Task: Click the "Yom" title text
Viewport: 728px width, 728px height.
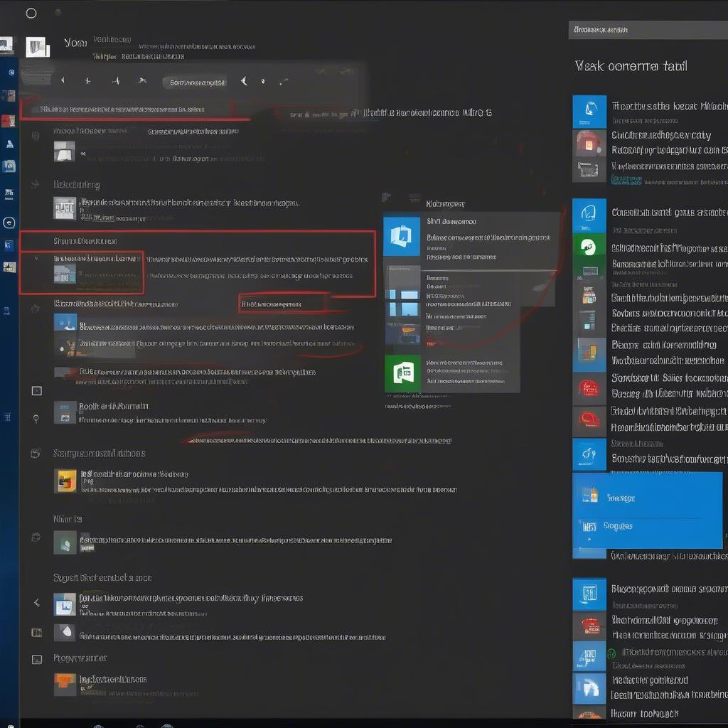Action: 75,43
